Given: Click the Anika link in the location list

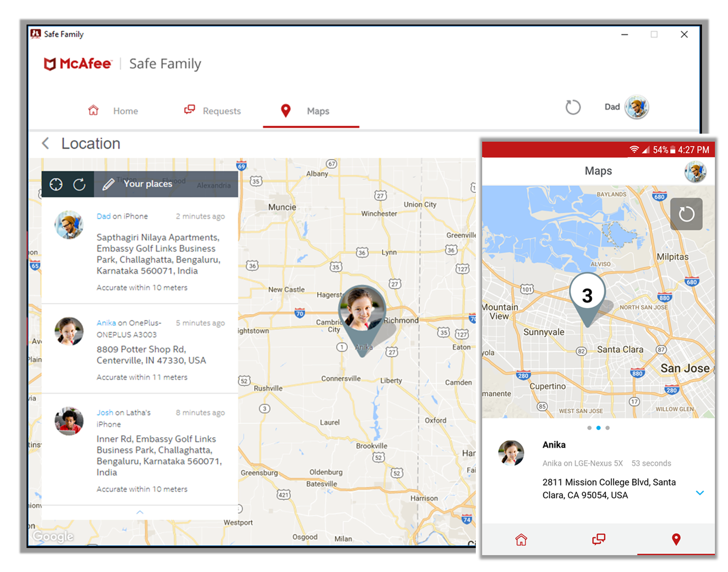Looking at the screenshot, I should click(x=106, y=323).
